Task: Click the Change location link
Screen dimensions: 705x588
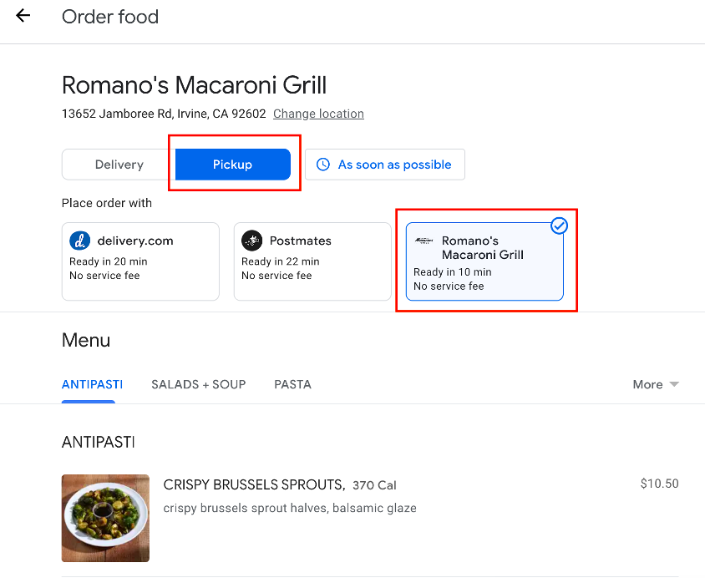Action: 318,114
